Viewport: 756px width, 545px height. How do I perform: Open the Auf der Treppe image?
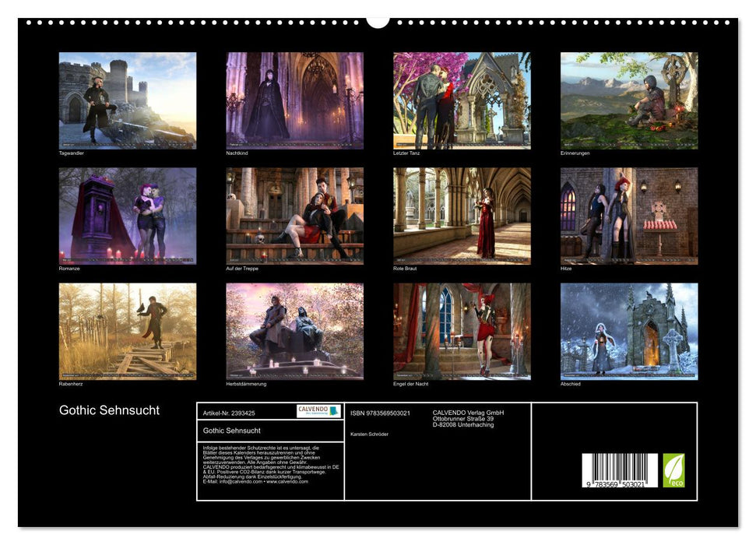[294, 216]
